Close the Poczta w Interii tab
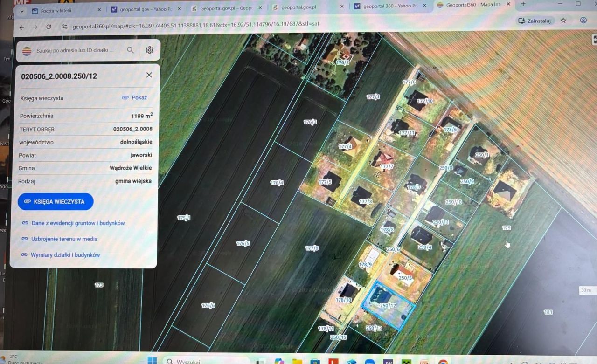The height and width of the screenshot is (364, 597). [99, 9]
